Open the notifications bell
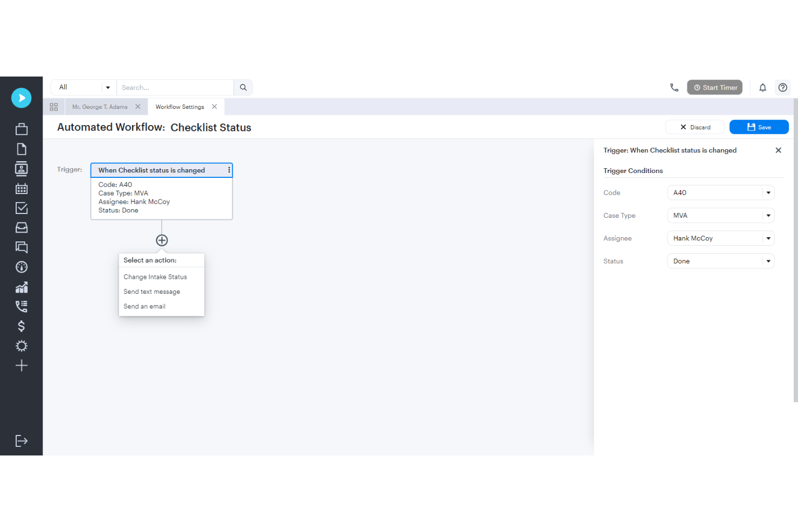 coord(762,87)
